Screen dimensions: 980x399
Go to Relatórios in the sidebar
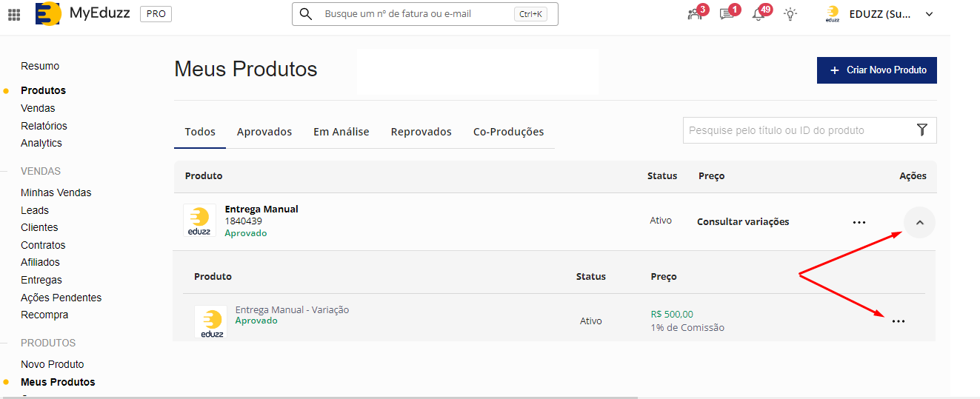(x=44, y=126)
